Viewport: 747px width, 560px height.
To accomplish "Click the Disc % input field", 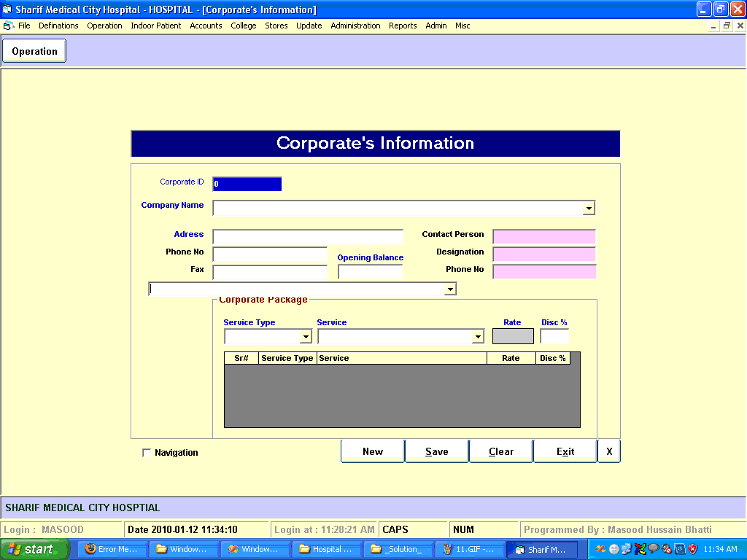I will coord(554,336).
